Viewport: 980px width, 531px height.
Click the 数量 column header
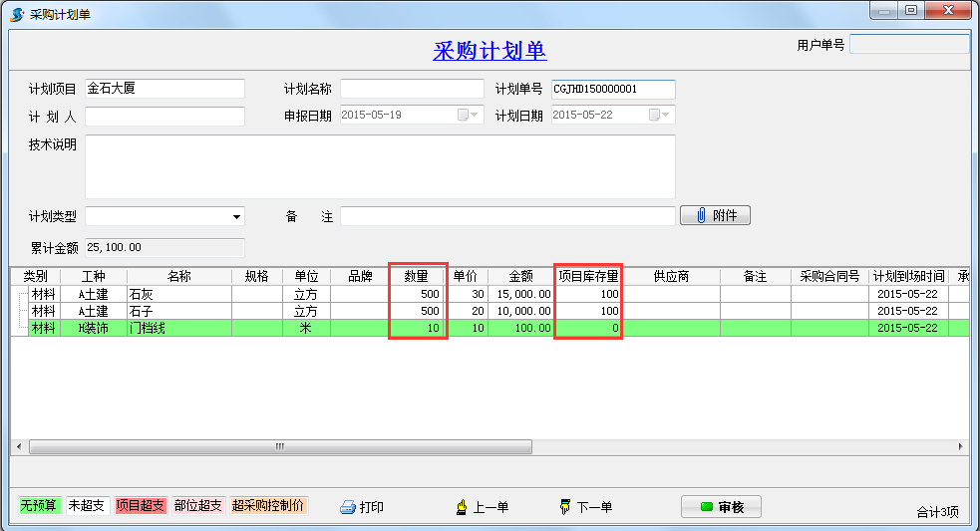click(417, 276)
